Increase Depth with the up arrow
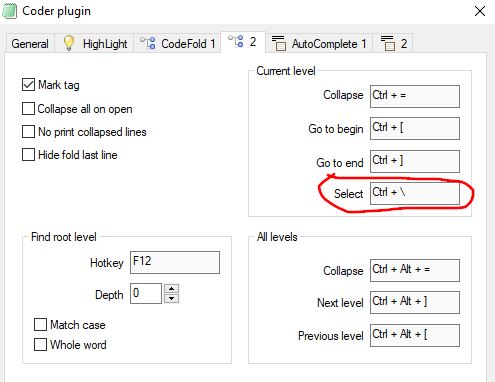The height and width of the screenshot is (382, 495). (171, 289)
